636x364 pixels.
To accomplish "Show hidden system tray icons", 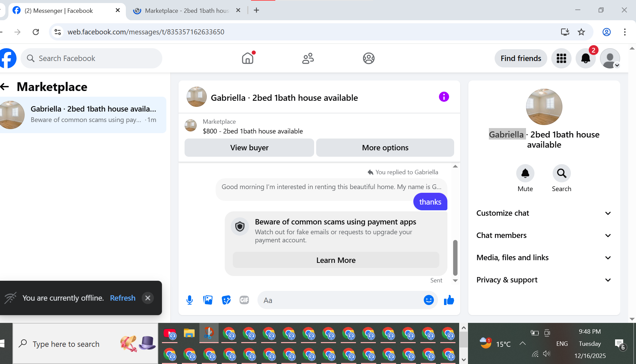I will (x=523, y=343).
